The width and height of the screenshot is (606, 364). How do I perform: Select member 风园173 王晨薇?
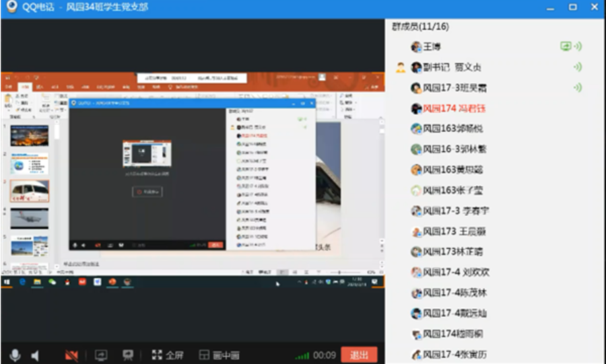pos(454,231)
